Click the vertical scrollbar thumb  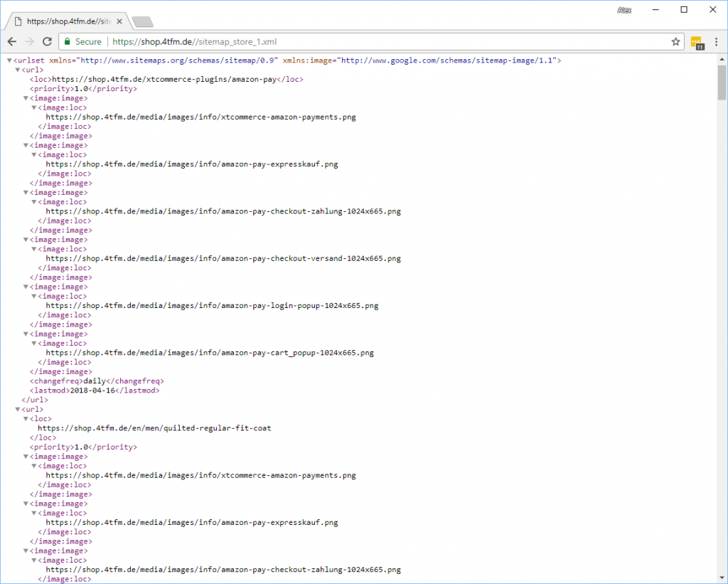(x=722, y=82)
